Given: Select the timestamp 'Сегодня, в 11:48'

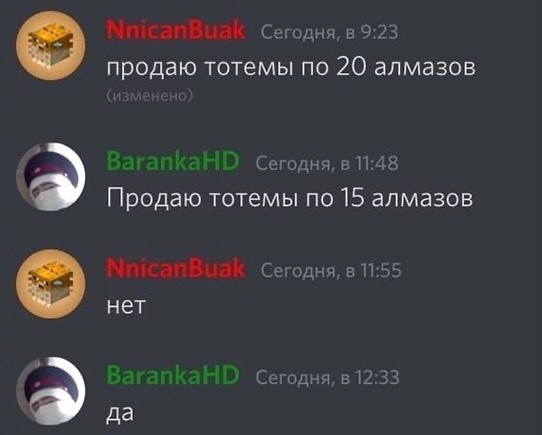Looking at the screenshot, I should coord(327,164).
